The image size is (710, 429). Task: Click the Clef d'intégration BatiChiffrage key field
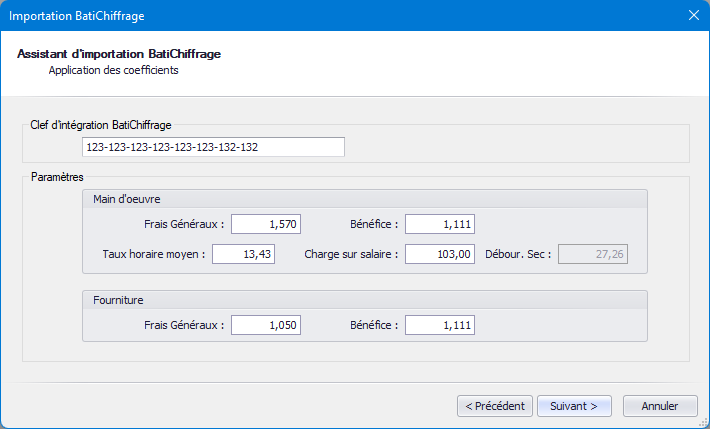click(x=213, y=147)
